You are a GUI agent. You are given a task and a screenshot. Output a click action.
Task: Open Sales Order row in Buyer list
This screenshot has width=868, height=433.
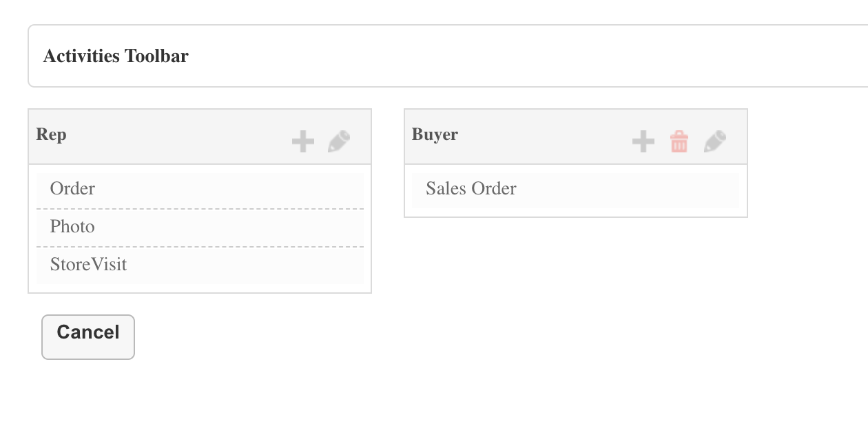575,190
